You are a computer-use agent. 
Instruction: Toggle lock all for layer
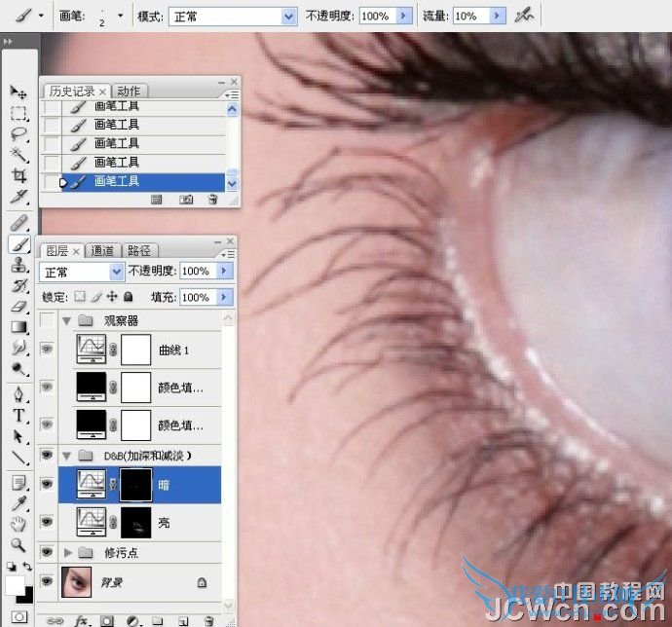[128, 297]
